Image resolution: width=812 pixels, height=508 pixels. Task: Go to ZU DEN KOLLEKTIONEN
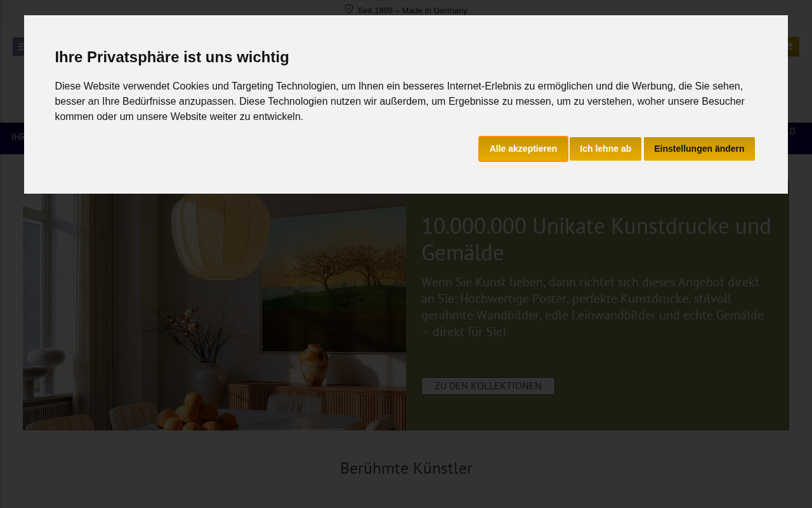click(x=488, y=386)
